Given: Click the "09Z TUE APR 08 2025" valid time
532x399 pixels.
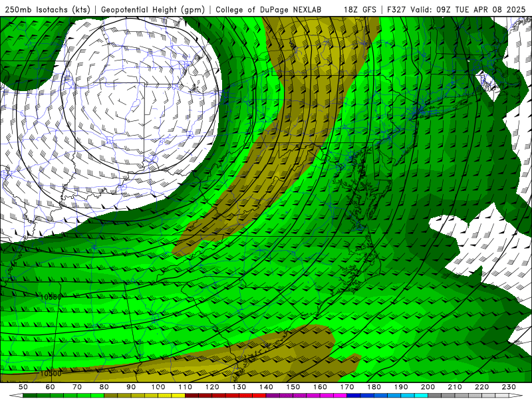Looking at the screenshot, I should [x=481, y=9].
